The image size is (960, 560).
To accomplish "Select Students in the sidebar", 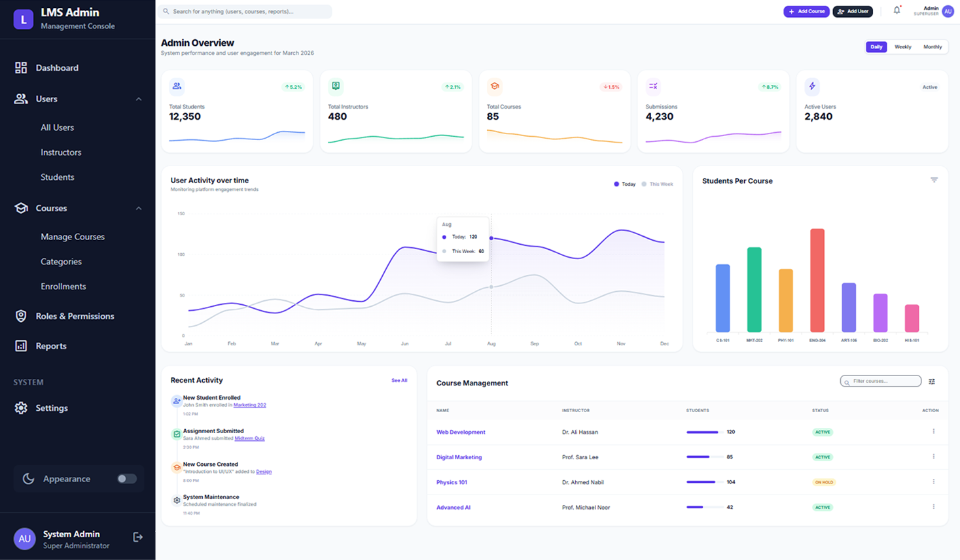I will click(x=57, y=177).
